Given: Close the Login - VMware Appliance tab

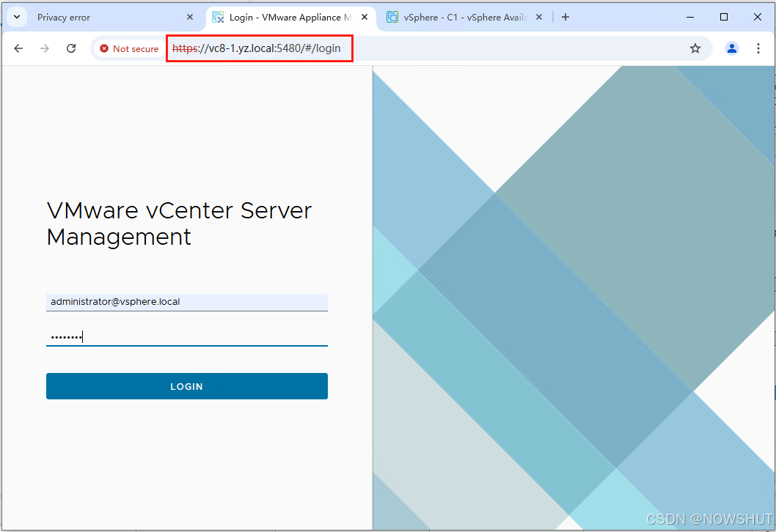Looking at the screenshot, I should click(365, 18).
